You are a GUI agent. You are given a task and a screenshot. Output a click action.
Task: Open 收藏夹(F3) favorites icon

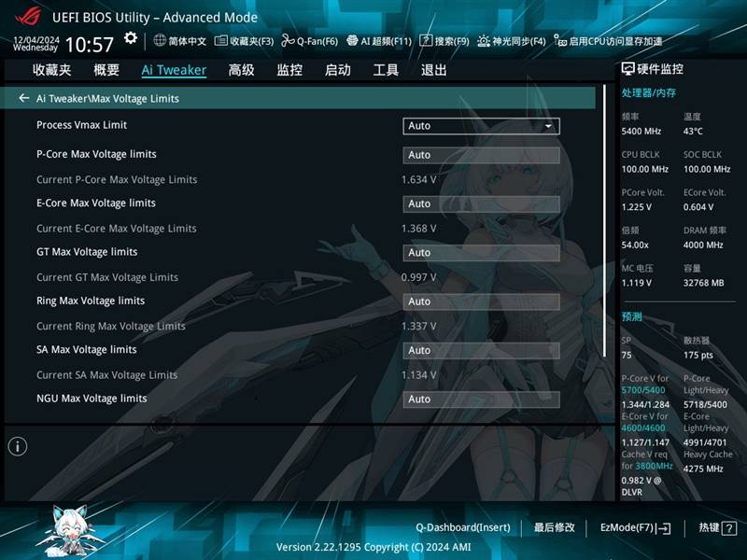[244, 41]
